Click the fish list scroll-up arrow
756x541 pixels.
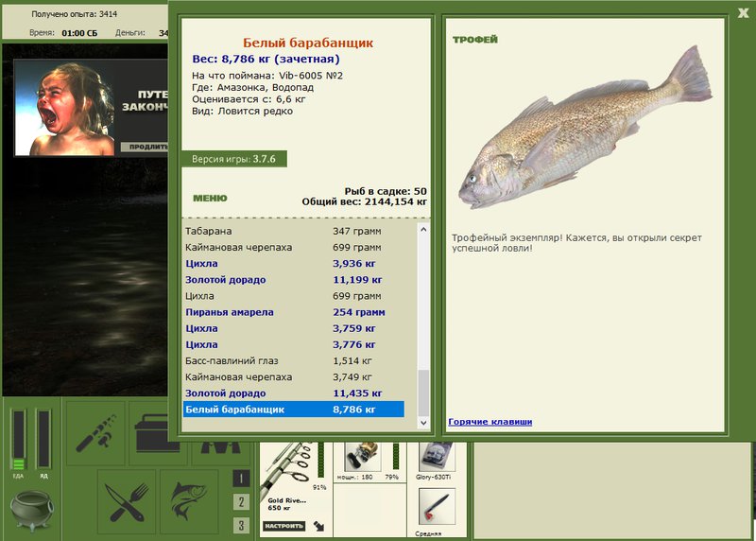[x=423, y=230]
